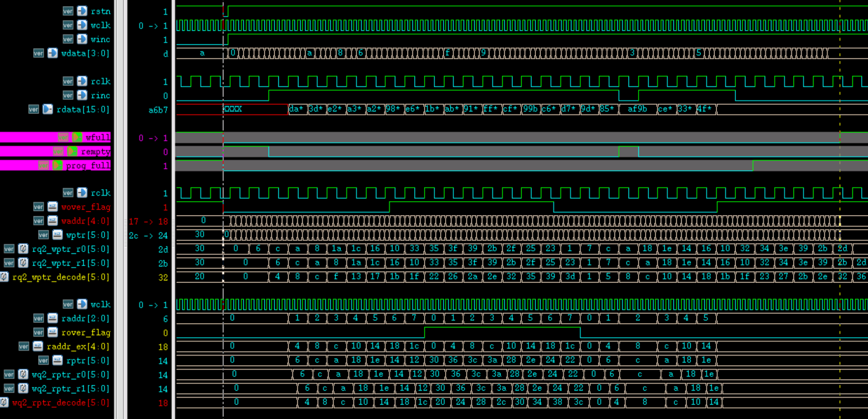Viewport: 868px width, 419px height.
Task: Click the input port icon next to winc
Action: [82, 39]
